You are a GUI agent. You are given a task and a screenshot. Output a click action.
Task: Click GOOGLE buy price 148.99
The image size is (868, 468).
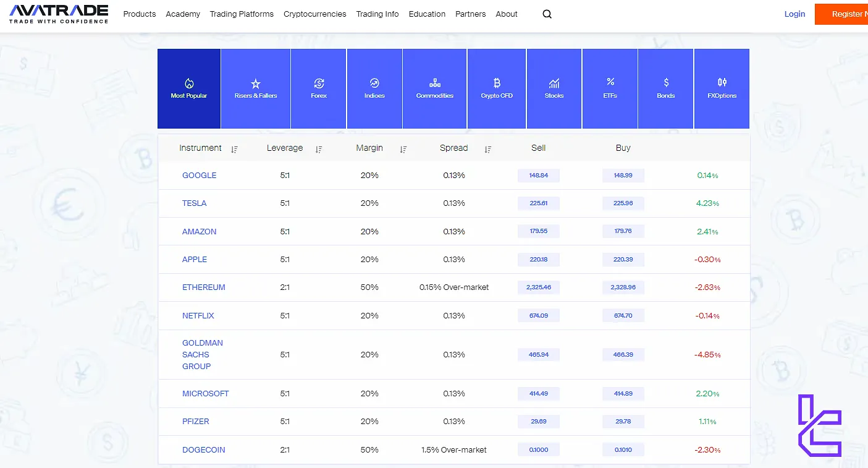pyautogui.click(x=623, y=176)
